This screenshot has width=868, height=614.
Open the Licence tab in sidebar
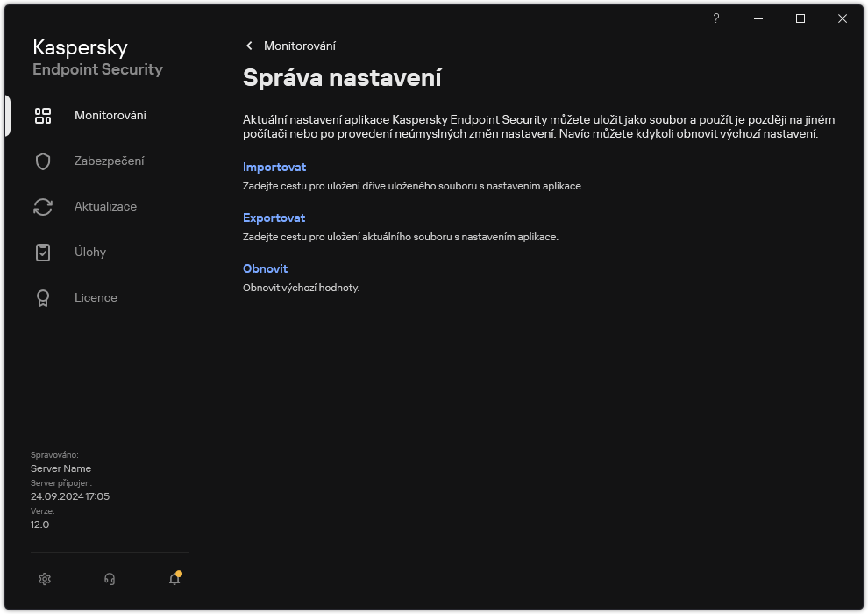(x=96, y=297)
